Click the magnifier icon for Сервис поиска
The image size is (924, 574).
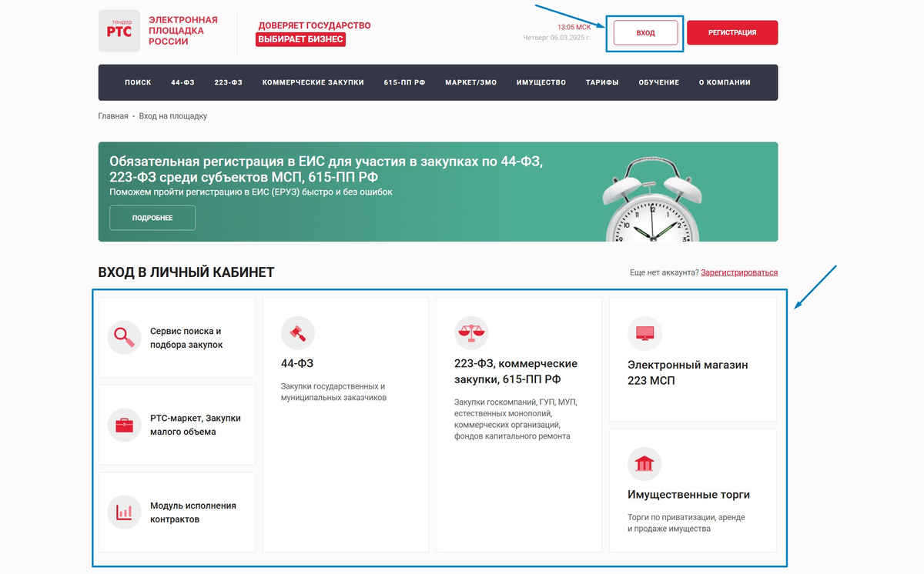(x=124, y=337)
